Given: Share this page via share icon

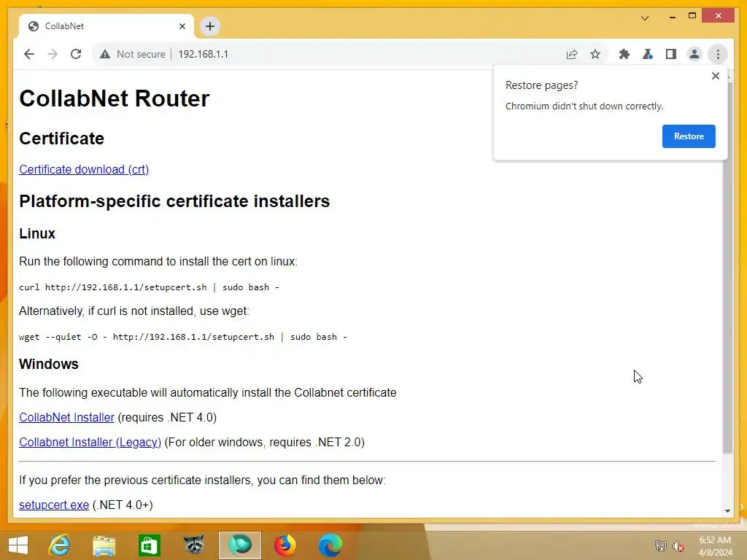Looking at the screenshot, I should (x=572, y=54).
